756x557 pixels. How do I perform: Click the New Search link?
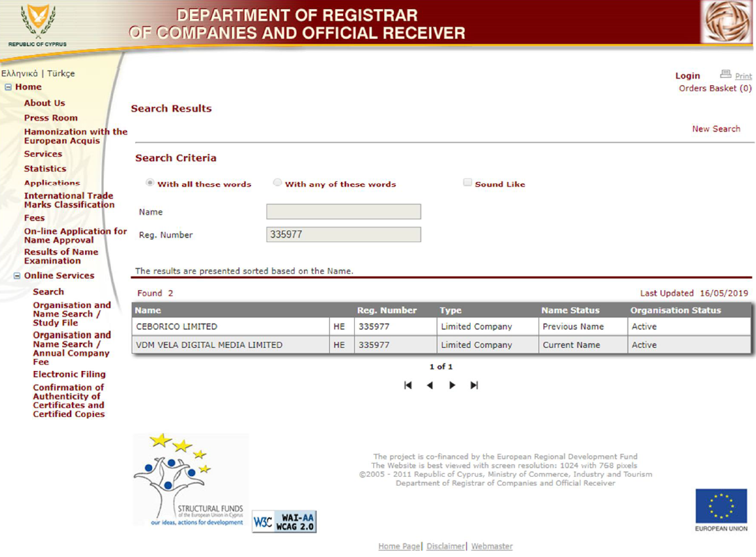pyautogui.click(x=716, y=129)
